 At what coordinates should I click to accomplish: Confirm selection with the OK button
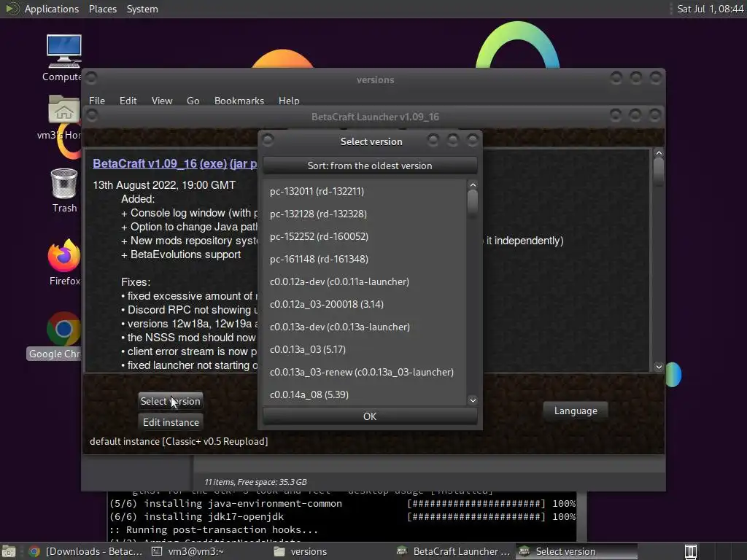pyautogui.click(x=370, y=416)
